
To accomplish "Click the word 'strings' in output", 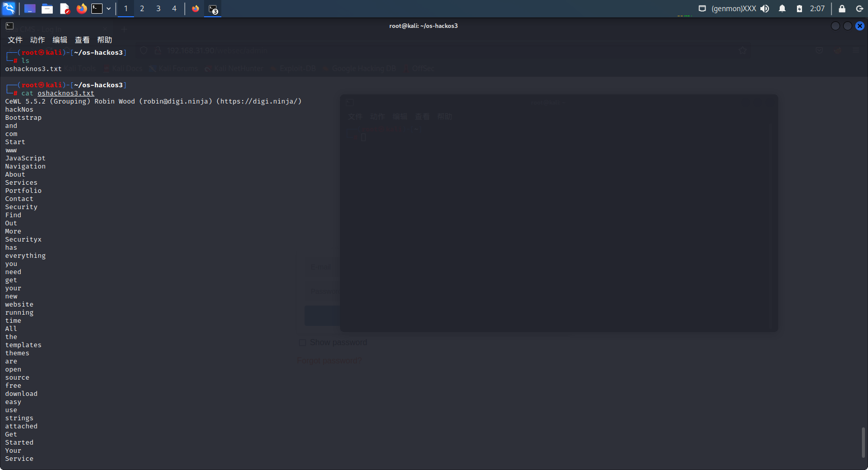I will [19, 418].
